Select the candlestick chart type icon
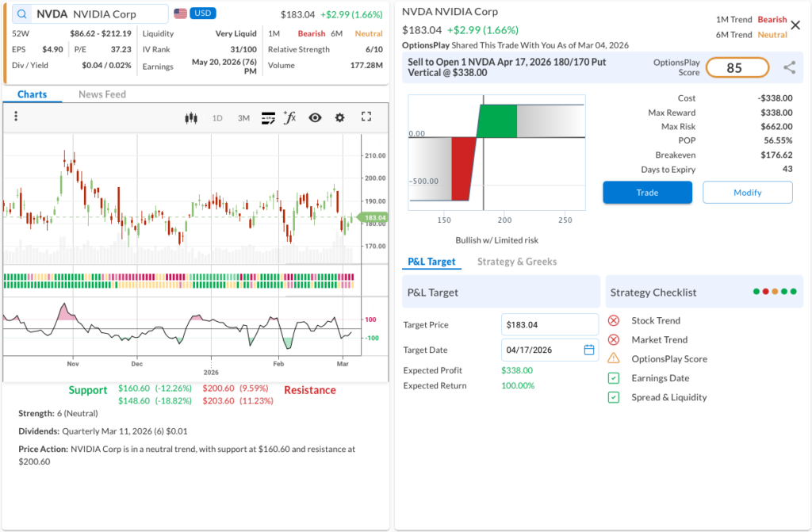Screen dimensions: 812x532 pos(190,117)
